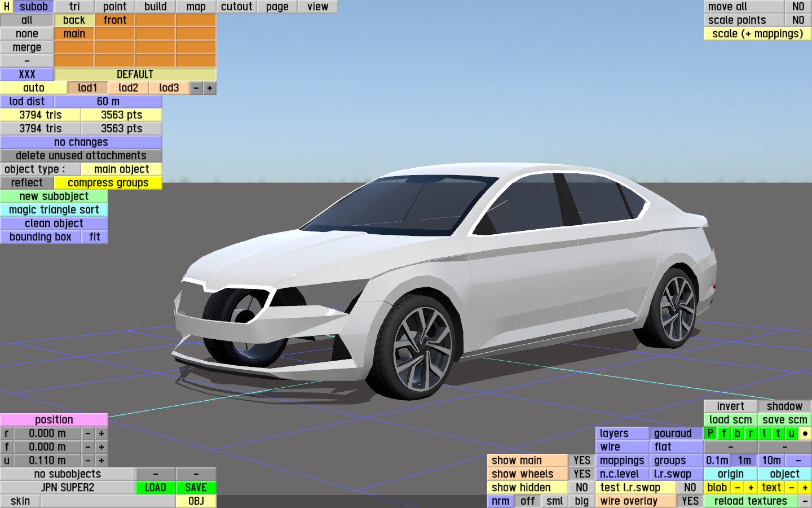
Task: Select the lod2 level
Action: (129, 88)
